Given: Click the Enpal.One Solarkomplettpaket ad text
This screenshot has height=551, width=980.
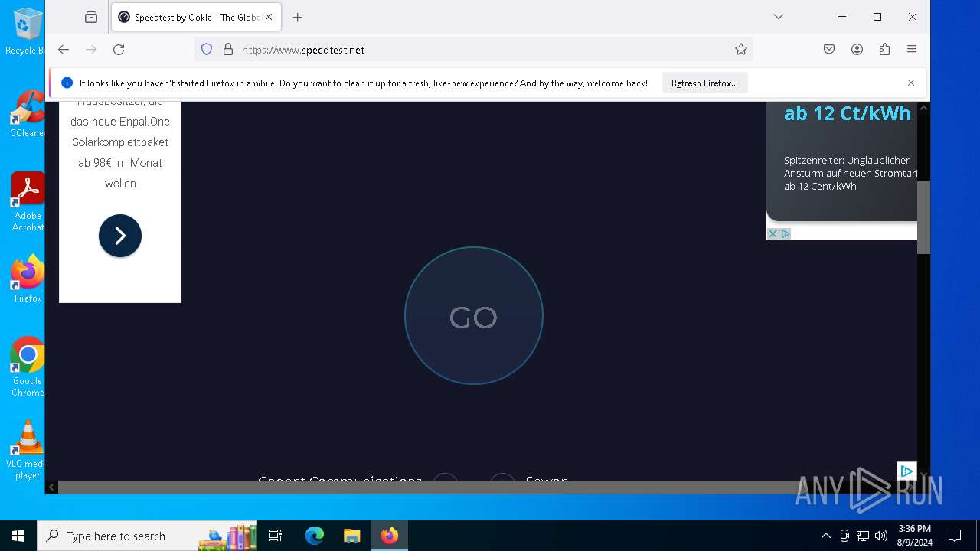Looking at the screenshot, I should 120,142.
